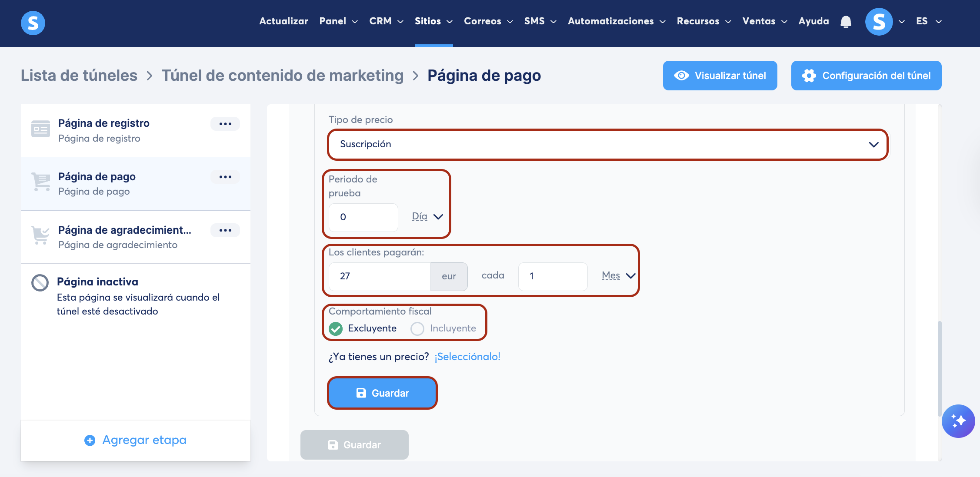The height and width of the screenshot is (477, 980).
Task: Select the Excluyente tax behavior option
Action: point(336,328)
